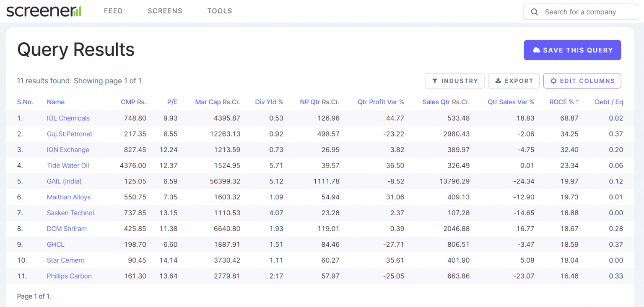Click the gear icon on Edit Columns
This screenshot has height=307, width=644.
(553, 81)
